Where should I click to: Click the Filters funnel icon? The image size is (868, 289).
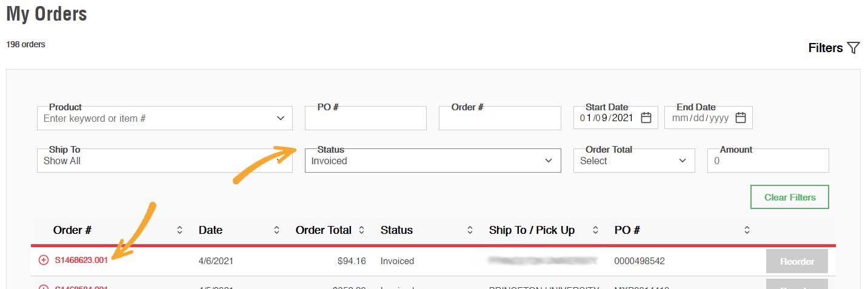click(853, 48)
